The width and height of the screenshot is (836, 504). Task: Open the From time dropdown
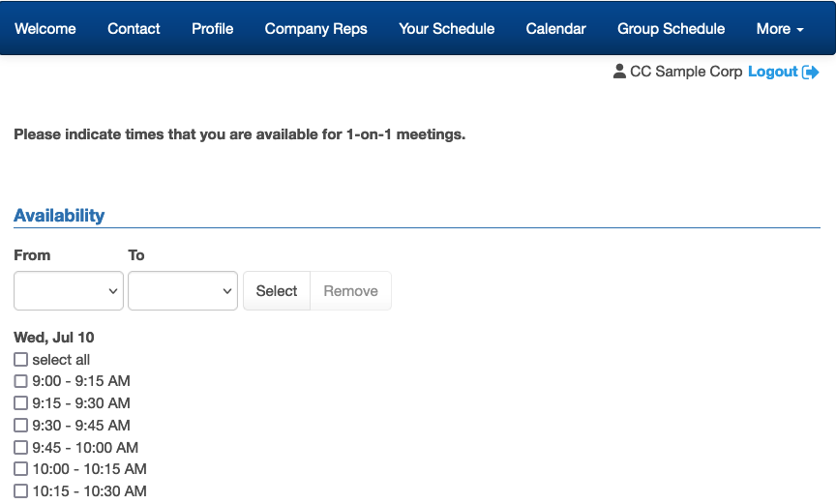[69, 291]
